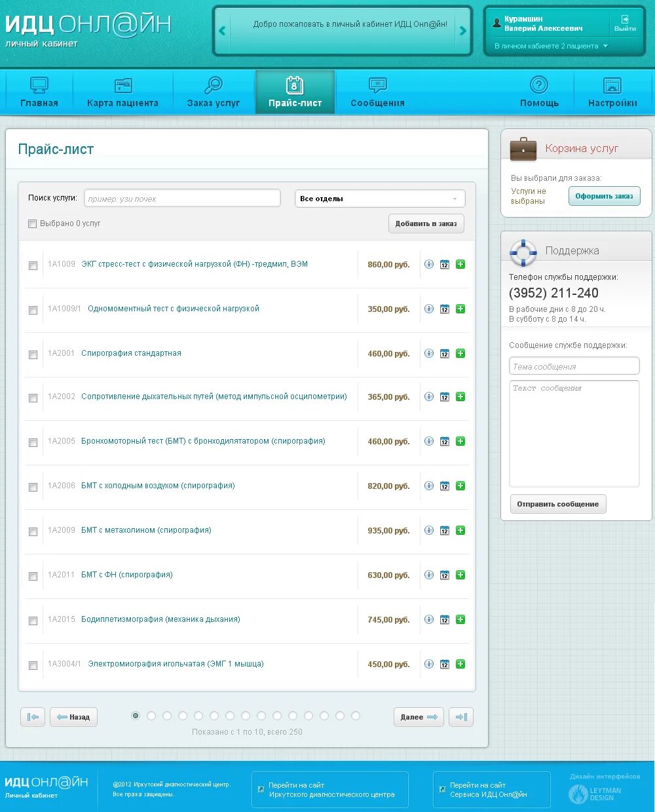Toggle the Выбрано 0 услуг checkbox
This screenshot has height=812, width=655.
point(32,224)
